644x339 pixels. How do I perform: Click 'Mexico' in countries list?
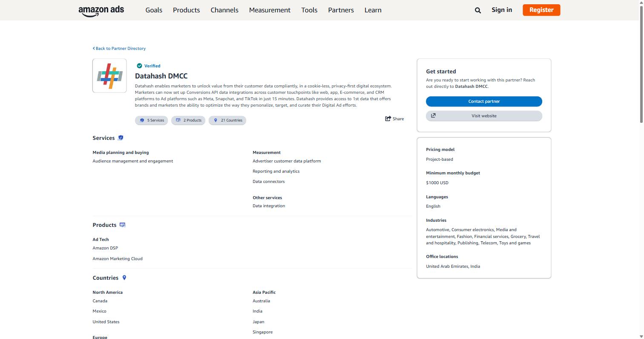(100, 311)
